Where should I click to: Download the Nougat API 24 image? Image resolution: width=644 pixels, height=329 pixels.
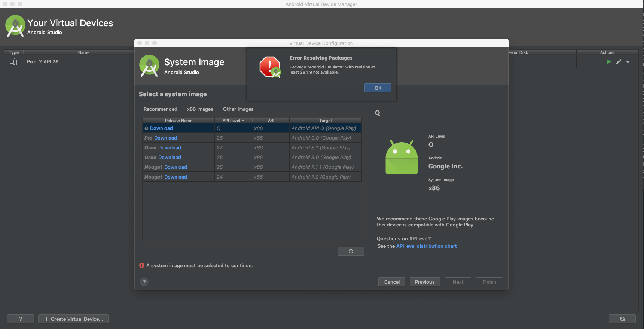[x=176, y=177]
